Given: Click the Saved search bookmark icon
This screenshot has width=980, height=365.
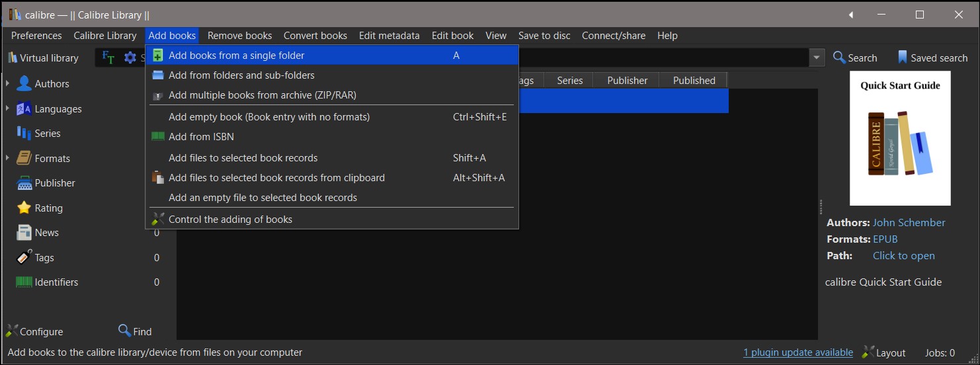Looking at the screenshot, I should [x=903, y=58].
